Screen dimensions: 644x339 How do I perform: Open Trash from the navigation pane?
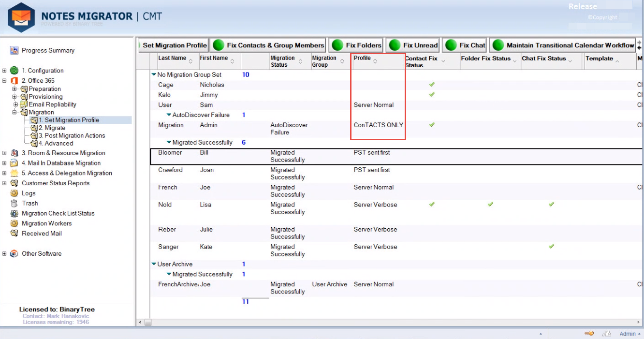coord(29,204)
